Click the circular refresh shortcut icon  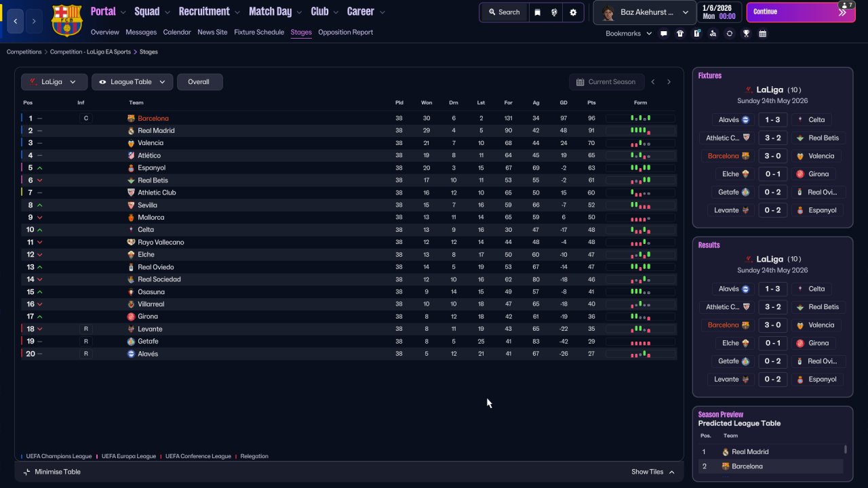pos(730,33)
